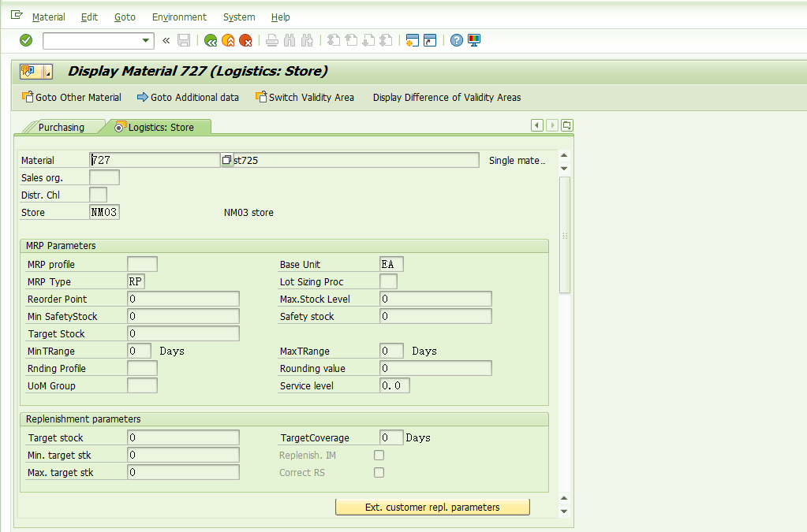Open the Help menu
The image size is (807, 532).
click(x=281, y=17)
